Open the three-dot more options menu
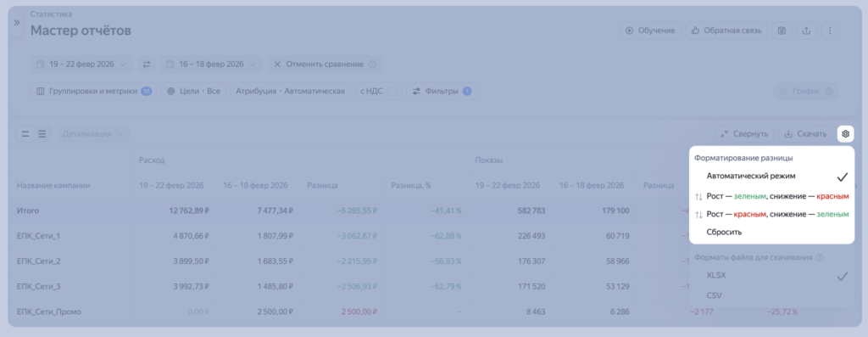The height and width of the screenshot is (337, 868). (830, 31)
